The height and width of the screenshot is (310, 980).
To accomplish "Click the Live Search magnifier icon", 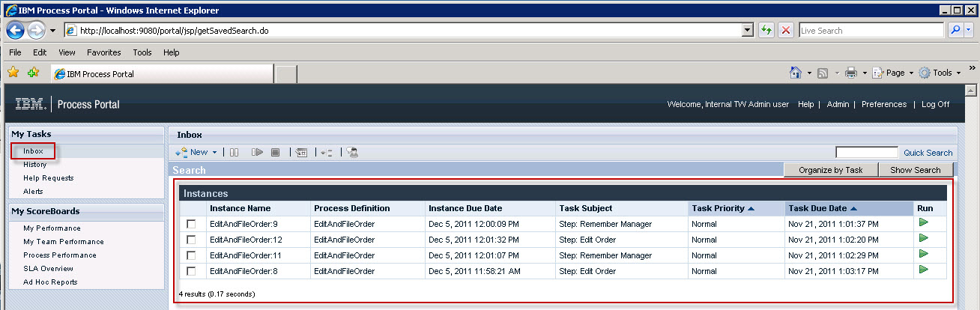I will (x=955, y=30).
